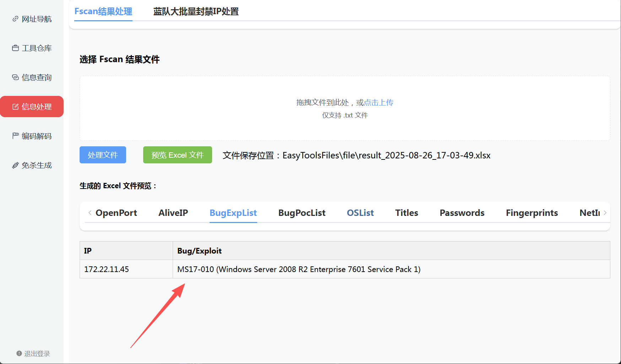Click the flag icon beside 编码解码

15,136
